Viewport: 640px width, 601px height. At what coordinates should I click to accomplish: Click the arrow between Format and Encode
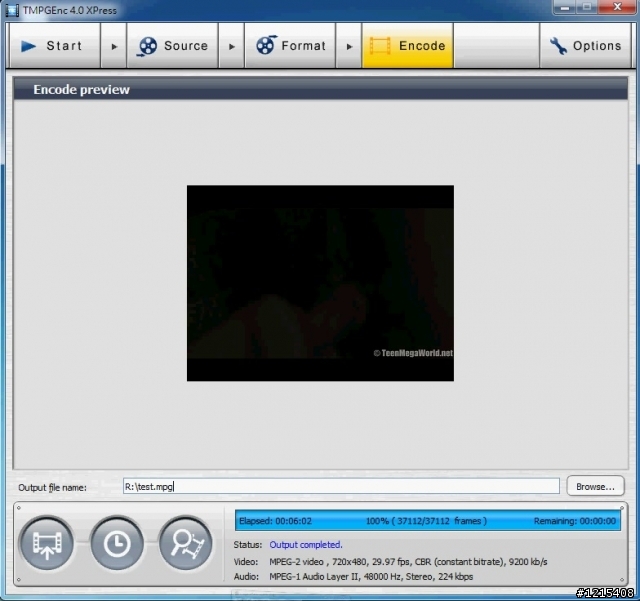[x=349, y=46]
